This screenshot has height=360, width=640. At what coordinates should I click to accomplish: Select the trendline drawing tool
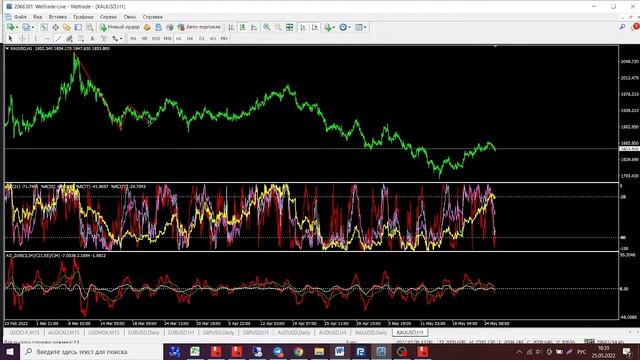(x=58, y=38)
